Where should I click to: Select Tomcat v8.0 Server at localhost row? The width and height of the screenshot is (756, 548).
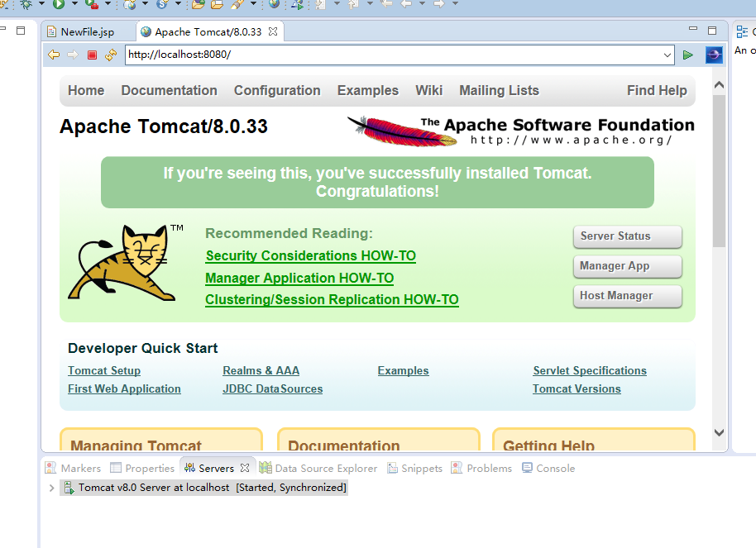tap(203, 488)
